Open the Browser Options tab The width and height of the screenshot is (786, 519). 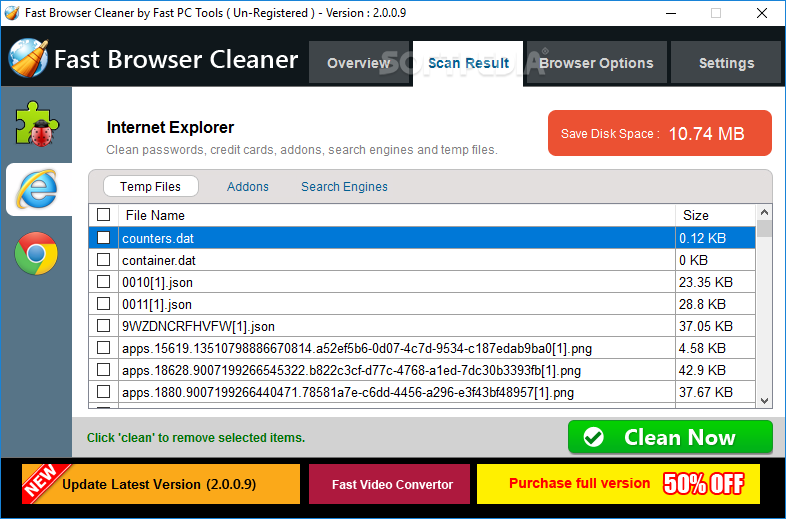pyautogui.click(x=597, y=63)
